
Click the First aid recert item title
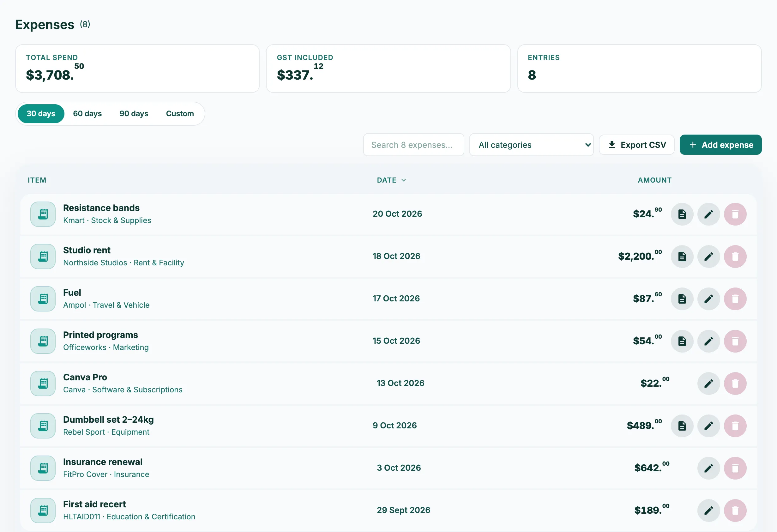click(x=94, y=504)
